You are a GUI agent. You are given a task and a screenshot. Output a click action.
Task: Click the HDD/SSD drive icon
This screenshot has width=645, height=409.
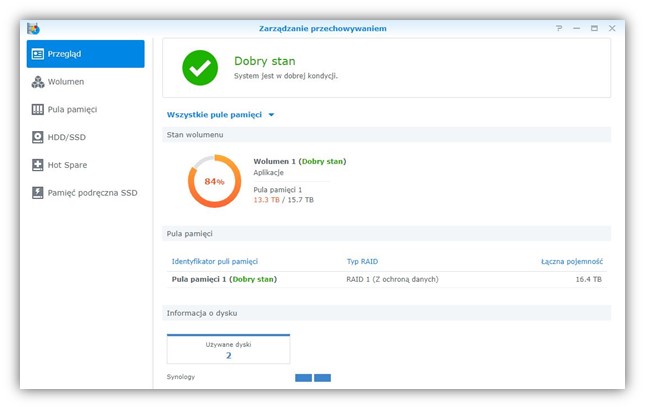pyautogui.click(x=38, y=137)
